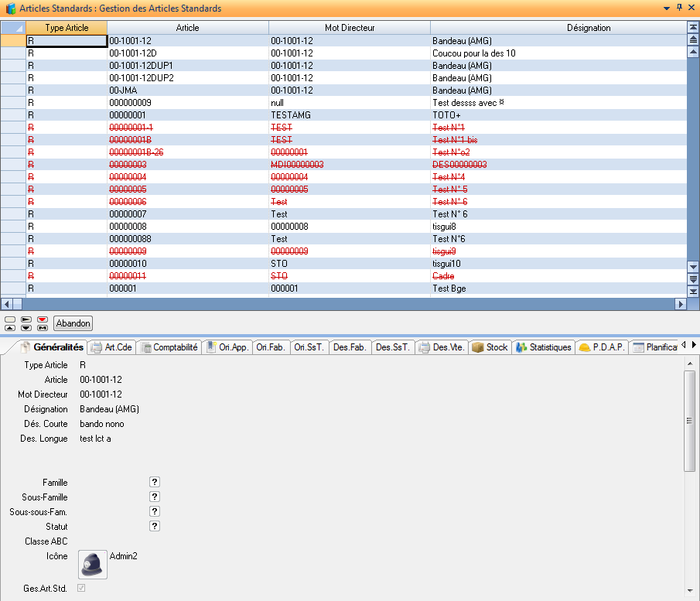This screenshot has height=601, width=700.
Task: Open the Comptabilité tab
Action: pos(170,347)
